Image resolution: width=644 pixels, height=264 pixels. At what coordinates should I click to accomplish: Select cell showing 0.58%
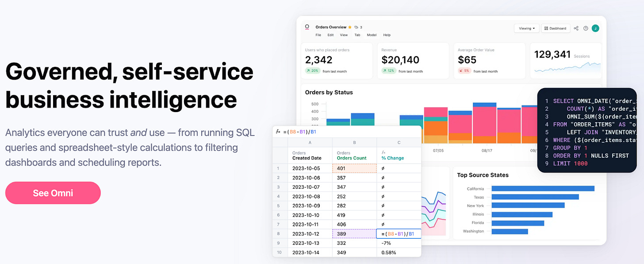click(399, 252)
